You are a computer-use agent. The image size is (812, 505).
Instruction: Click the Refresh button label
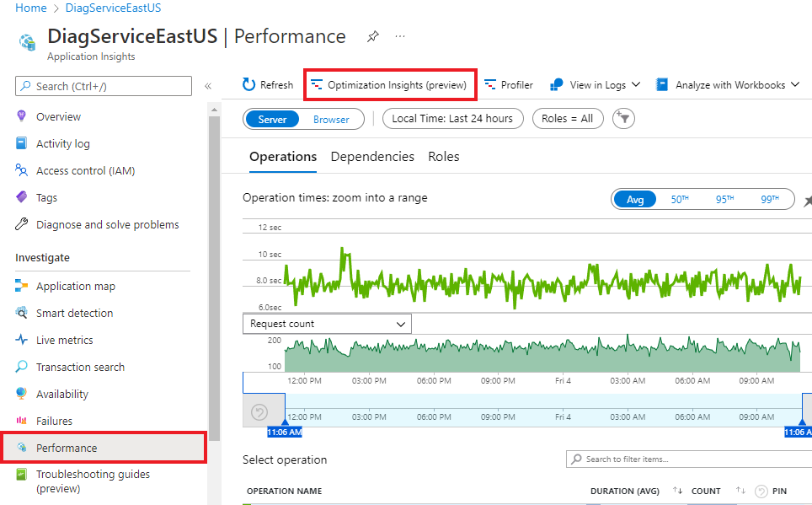tap(276, 84)
